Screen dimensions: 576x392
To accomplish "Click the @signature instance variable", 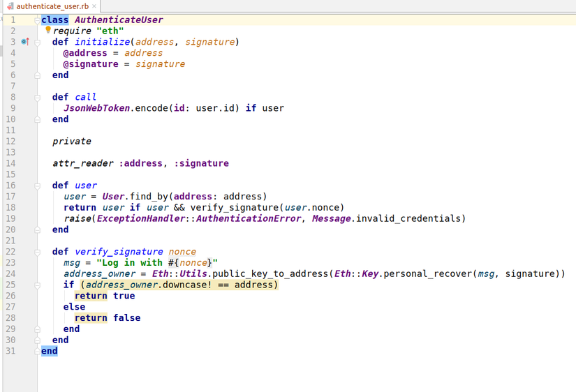I will coord(91,64).
